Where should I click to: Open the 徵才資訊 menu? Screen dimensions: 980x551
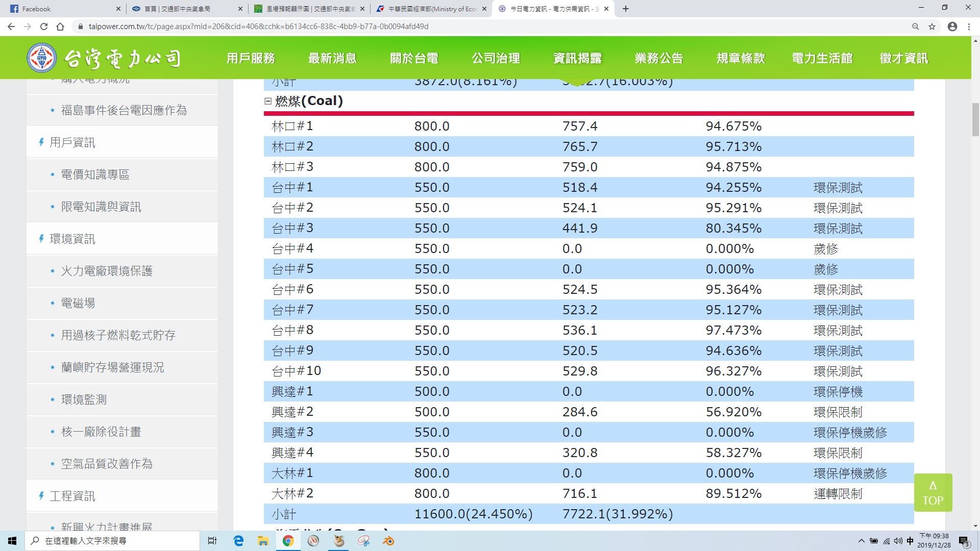pos(904,58)
